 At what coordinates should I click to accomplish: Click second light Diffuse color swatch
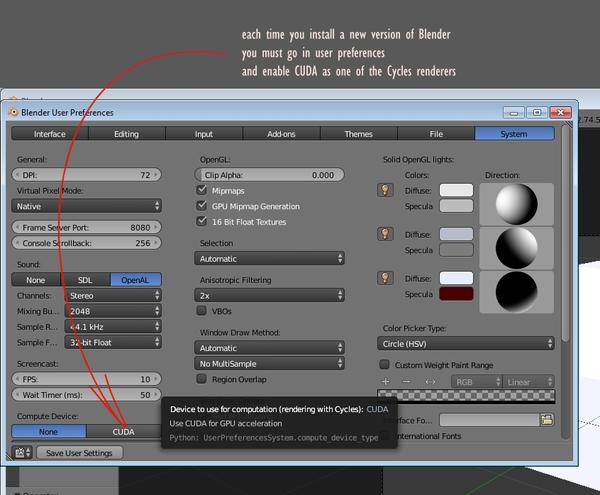(x=456, y=234)
